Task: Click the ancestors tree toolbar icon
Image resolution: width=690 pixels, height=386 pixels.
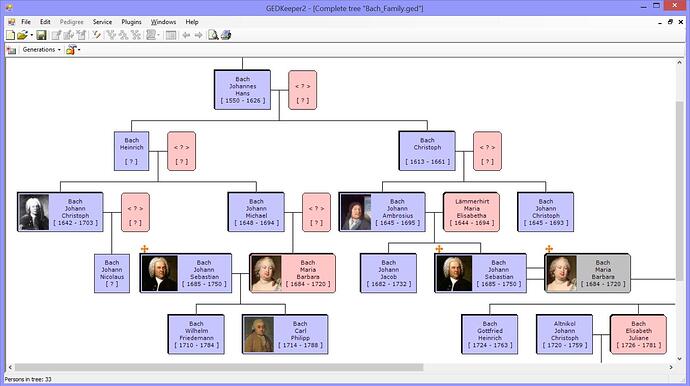Action: [111, 35]
